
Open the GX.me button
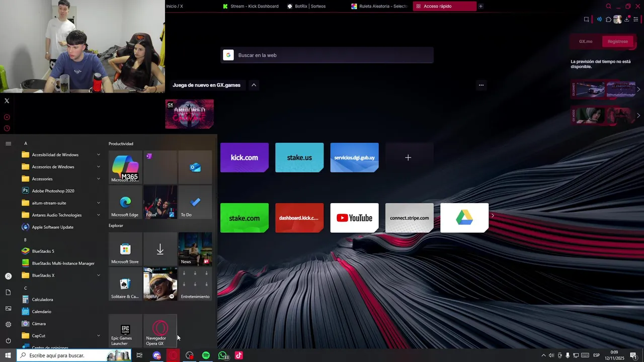[586, 41]
